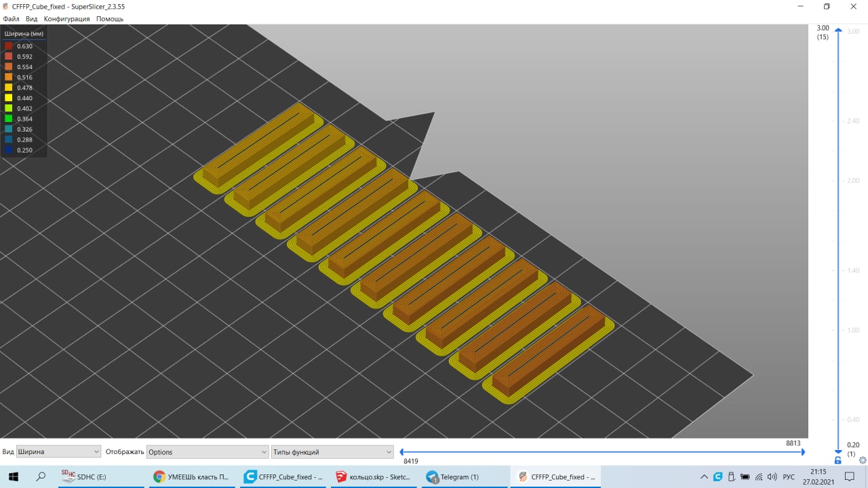
Task: Click the 0.478 width legend swatch
Action: (x=9, y=87)
